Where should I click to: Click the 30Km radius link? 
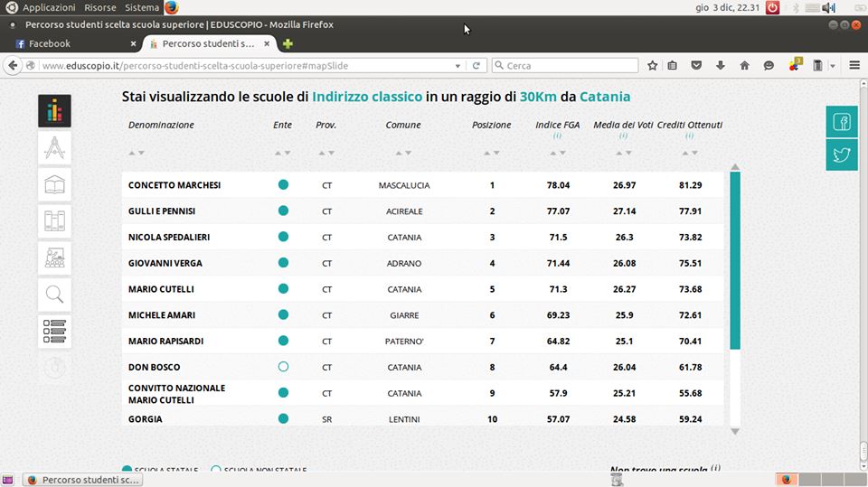537,97
